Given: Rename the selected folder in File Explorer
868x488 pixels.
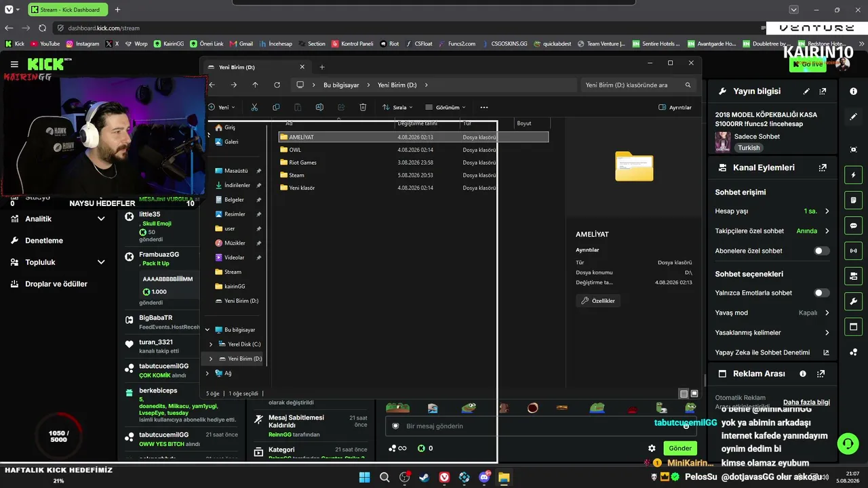Looking at the screenshot, I should point(319,107).
